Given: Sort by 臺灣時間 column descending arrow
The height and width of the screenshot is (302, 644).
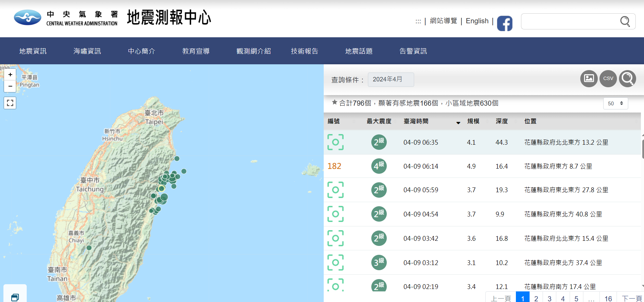Looking at the screenshot, I should [x=458, y=122].
